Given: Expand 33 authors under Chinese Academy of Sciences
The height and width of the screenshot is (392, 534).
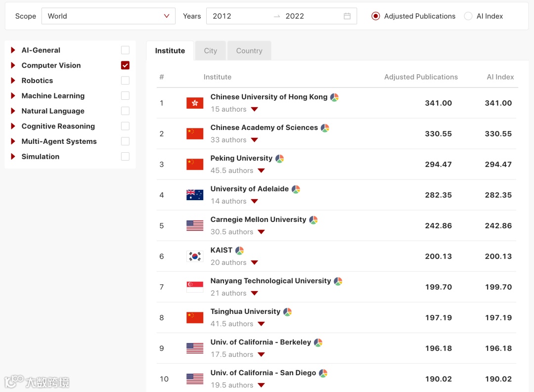Looking at the screenshot, I should coord(255,140).
